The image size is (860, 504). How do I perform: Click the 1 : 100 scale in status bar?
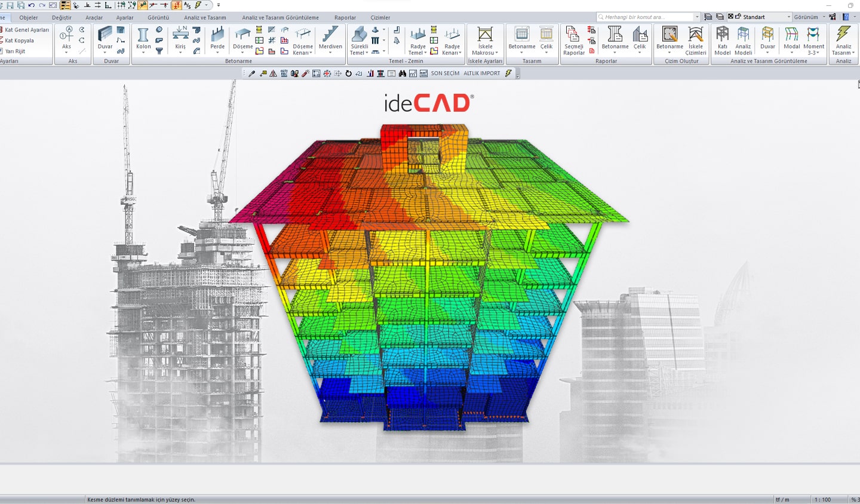coord(822,499)
